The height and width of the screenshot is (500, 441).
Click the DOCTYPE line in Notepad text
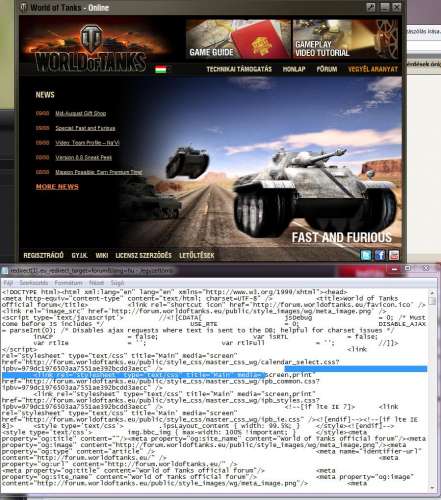175,292
